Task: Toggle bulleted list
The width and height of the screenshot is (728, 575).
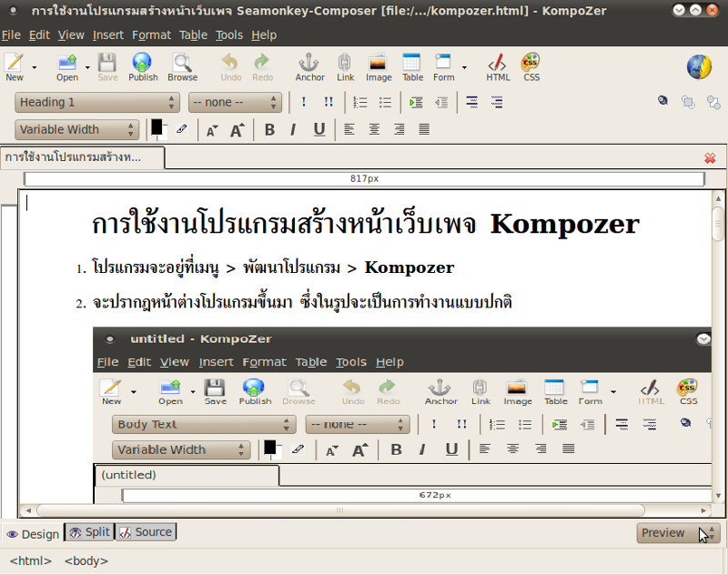Action: [x=385, y=102]
